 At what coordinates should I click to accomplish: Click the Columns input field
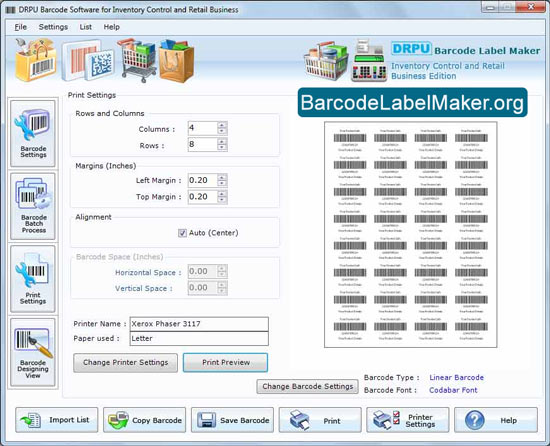pyautogui.click(x=203, y=128)
